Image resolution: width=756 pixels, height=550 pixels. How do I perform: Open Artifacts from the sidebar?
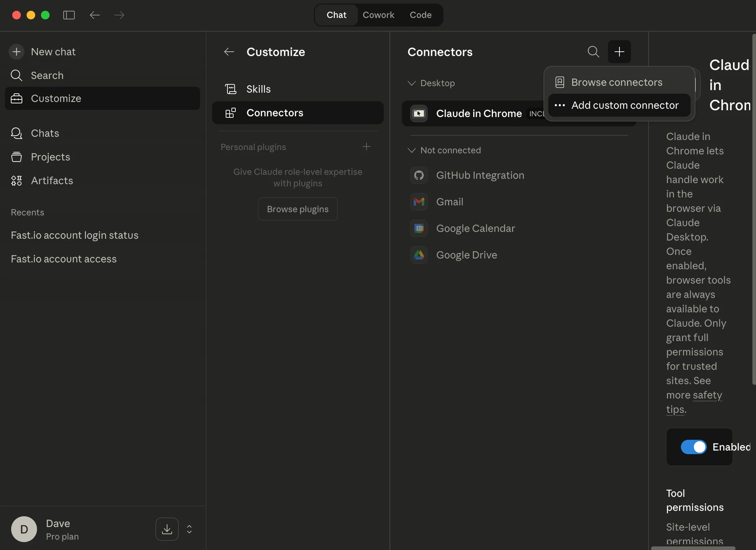[17, 181]
